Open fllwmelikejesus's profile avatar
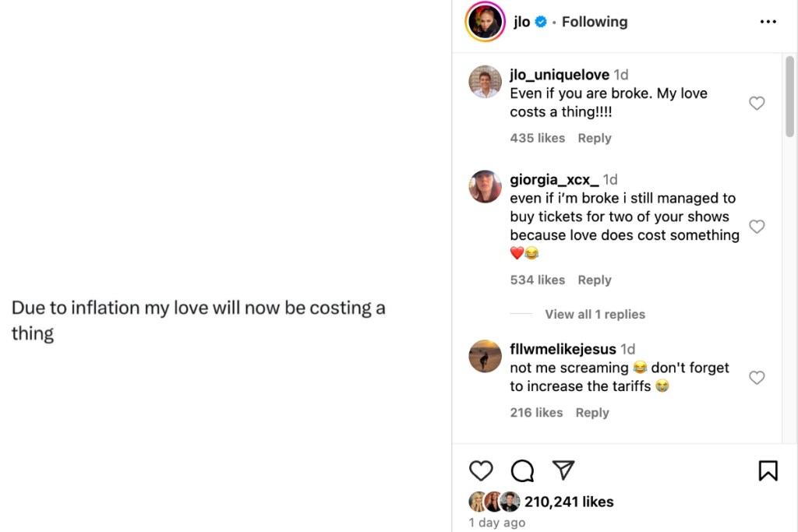 click(485, 357)
